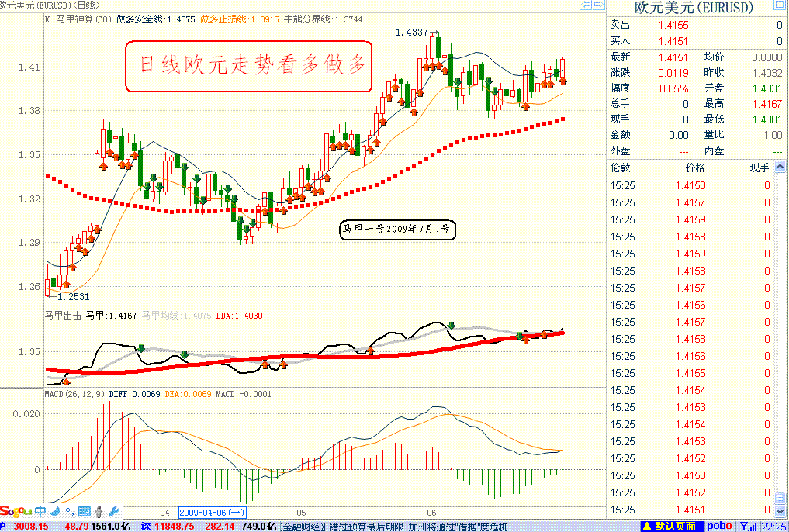Toggle Sogou Chinese/English mode (中)
Viewport: 789px width, 532px height.
pos(41,512)
